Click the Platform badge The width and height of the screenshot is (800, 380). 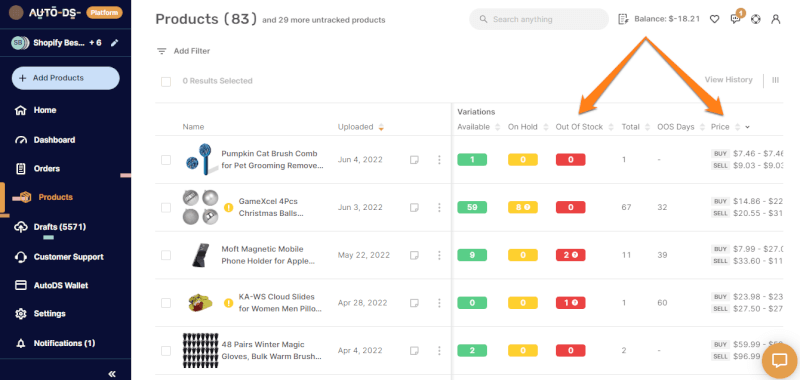coord(105,12)
